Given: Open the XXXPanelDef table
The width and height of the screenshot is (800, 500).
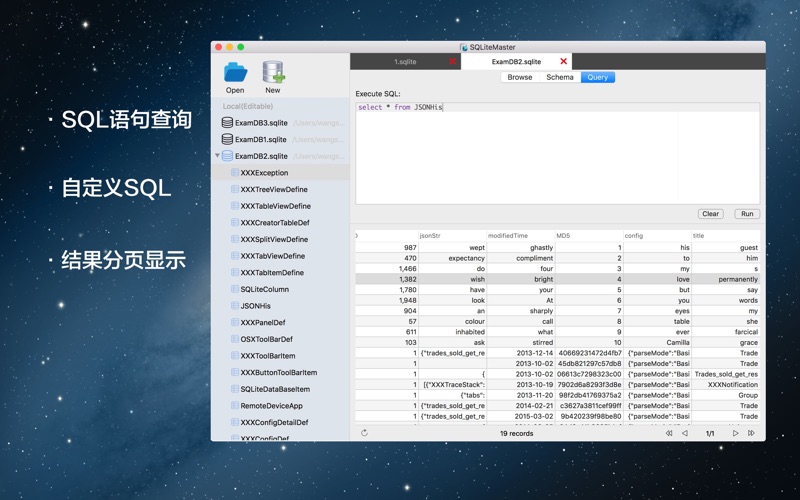Looking at the screenshot, I should pos(263,322).
